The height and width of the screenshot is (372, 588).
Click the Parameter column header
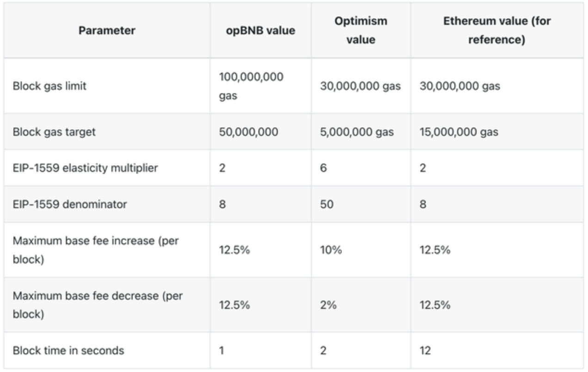[107, 31]
